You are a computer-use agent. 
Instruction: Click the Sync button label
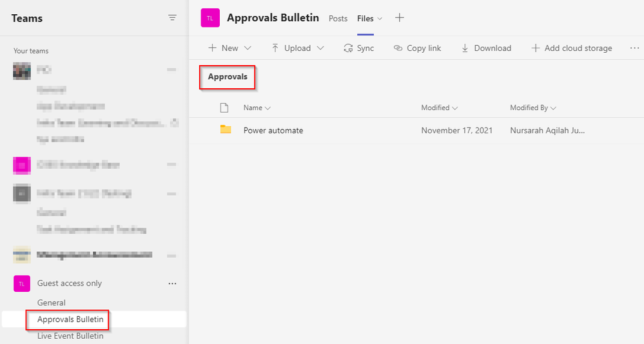pos(365,48)
